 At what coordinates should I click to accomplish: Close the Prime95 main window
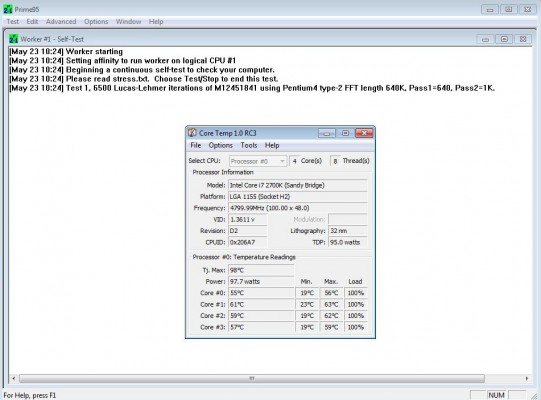coord(528,10)
